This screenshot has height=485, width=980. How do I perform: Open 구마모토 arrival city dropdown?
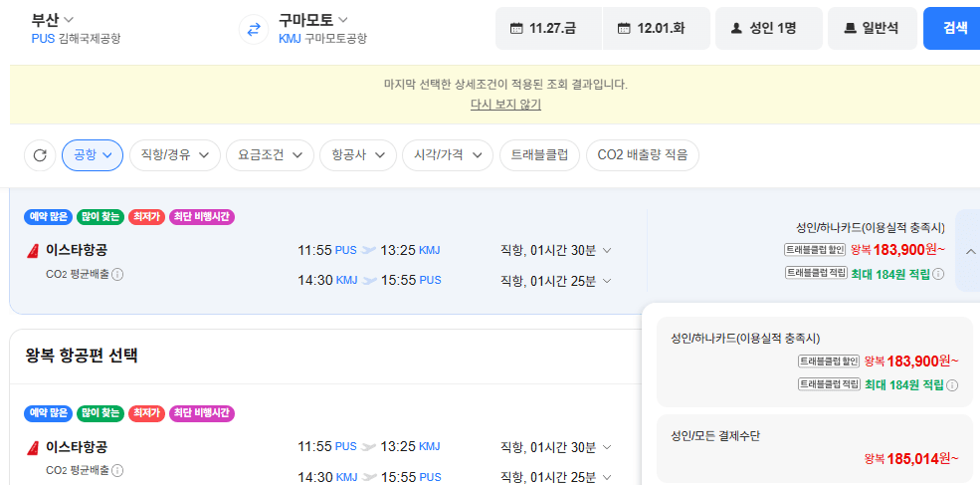[313, 19]
